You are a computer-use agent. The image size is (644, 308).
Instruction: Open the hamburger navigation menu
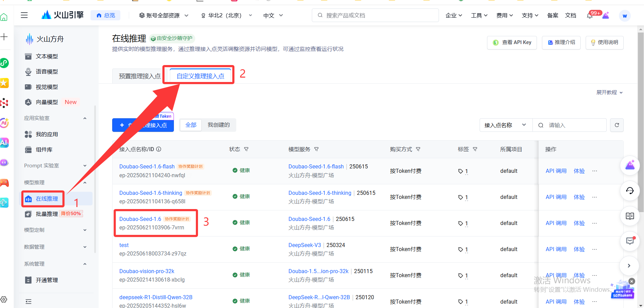[x=24, y=15]
